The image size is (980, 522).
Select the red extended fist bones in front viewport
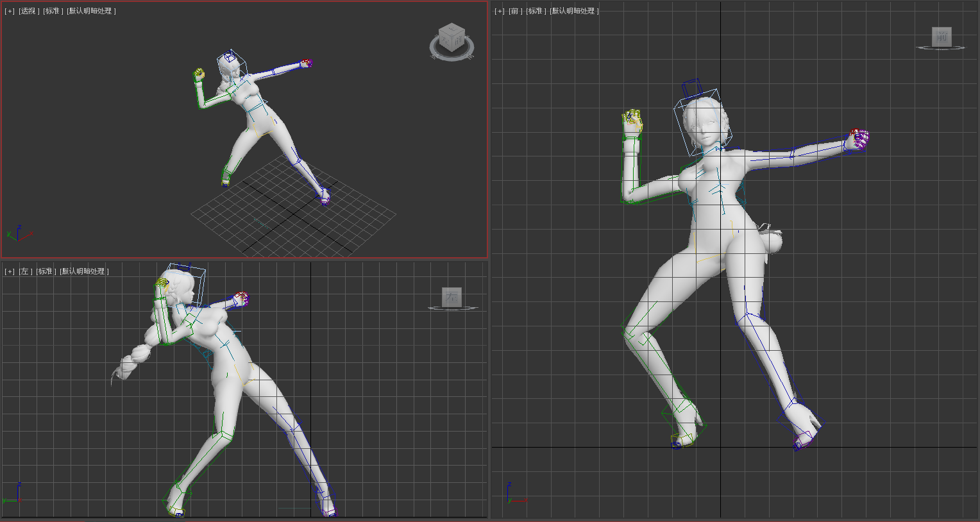tap(859, 139)
